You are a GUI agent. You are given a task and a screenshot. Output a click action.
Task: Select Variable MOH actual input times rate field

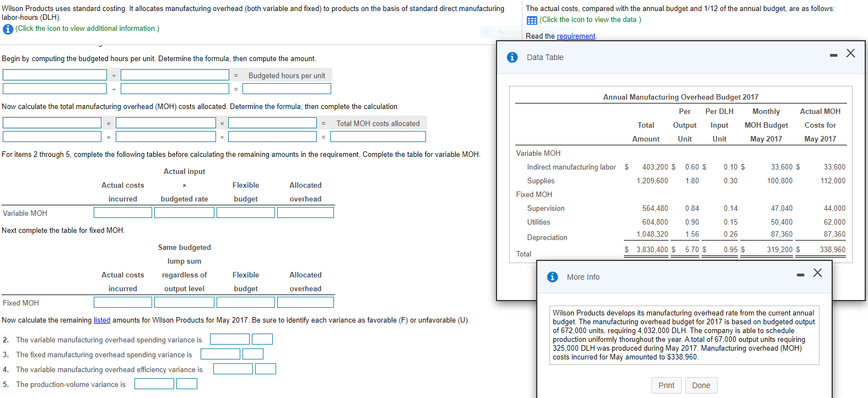point(184,212)
